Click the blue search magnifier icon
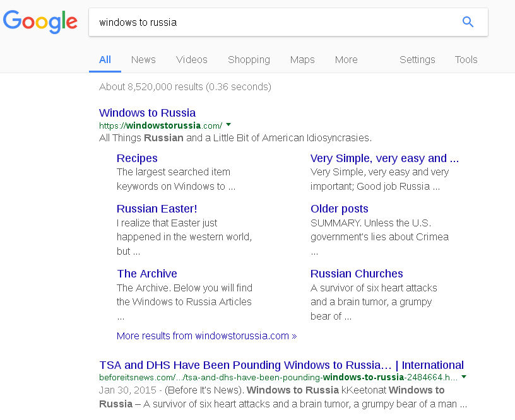 tap(468, 22)
